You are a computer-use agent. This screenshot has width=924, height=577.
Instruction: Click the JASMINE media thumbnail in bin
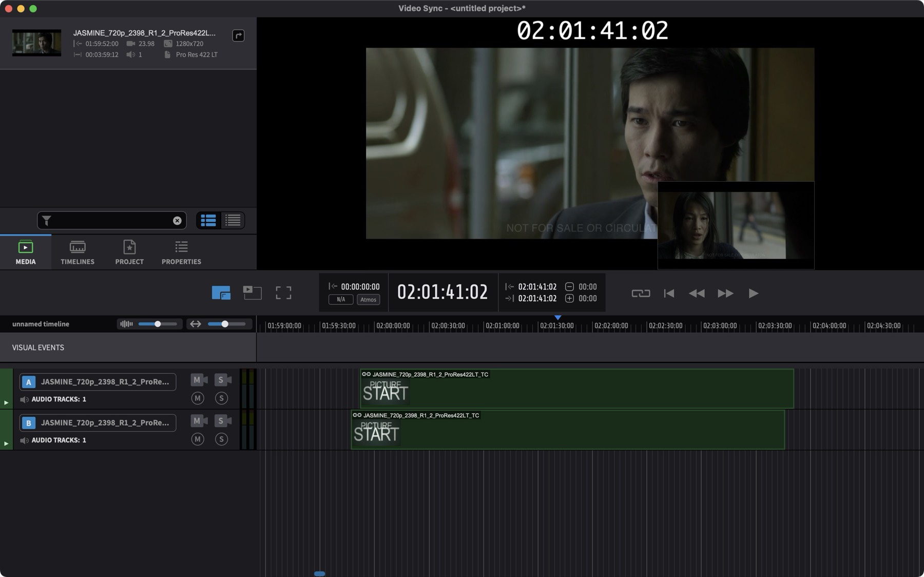coord(36,43)
